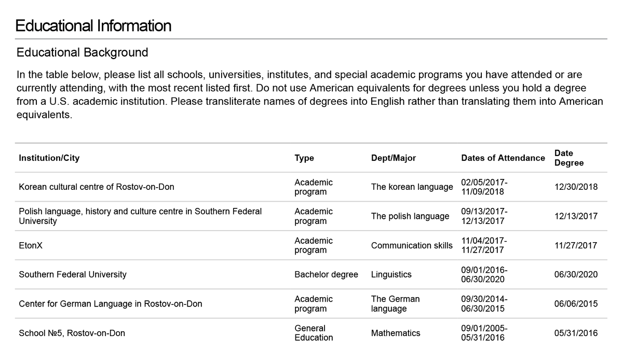Select the Southern Federal University entry
The width and height of the screenshot is (623, 364).
coord(73,274)
